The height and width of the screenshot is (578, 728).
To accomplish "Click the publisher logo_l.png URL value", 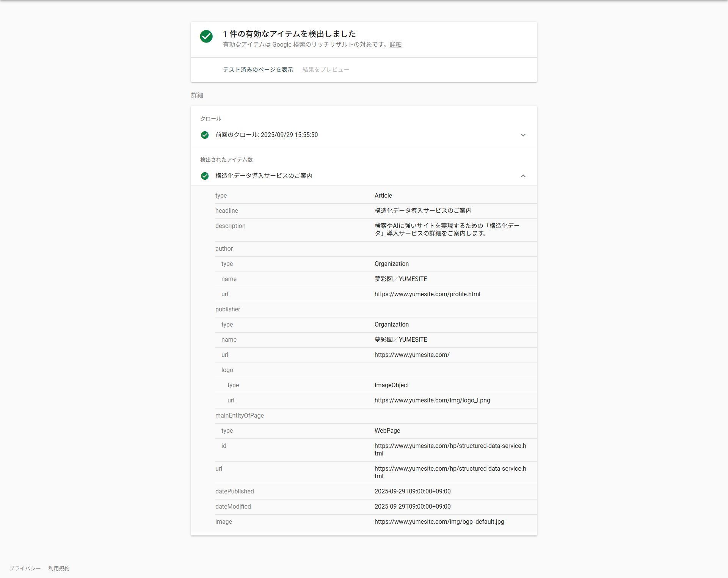I will [432, 401].
